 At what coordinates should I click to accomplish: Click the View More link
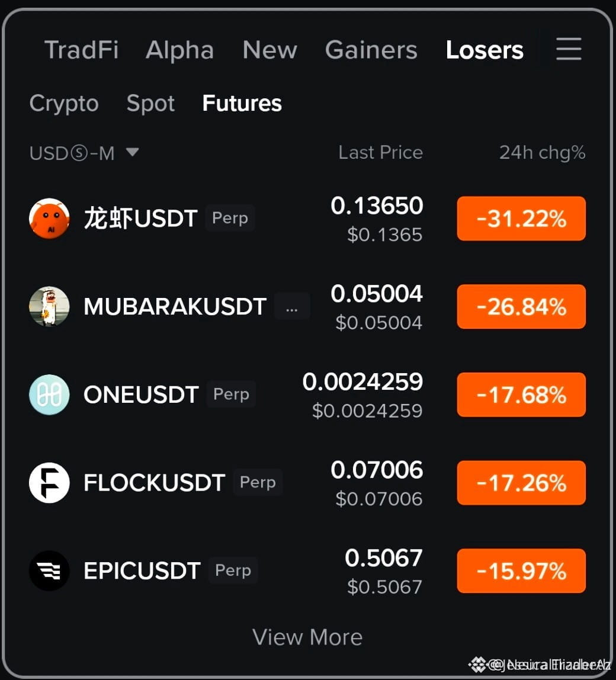[x=307, y=637]
